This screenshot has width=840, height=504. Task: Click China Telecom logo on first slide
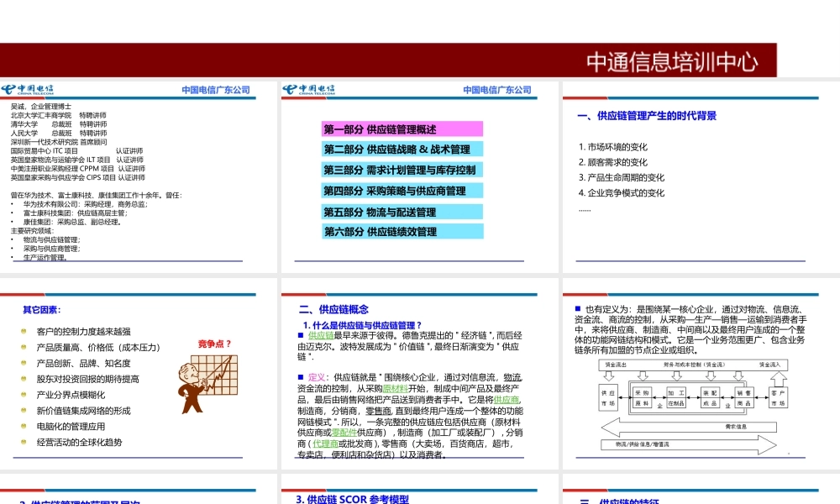[28, 89]
